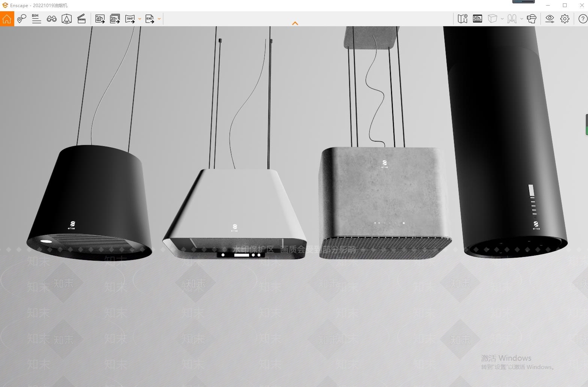Expand the 360° panorama export dropdown
This screenshot has height=387, width=588.
(140, 19)
